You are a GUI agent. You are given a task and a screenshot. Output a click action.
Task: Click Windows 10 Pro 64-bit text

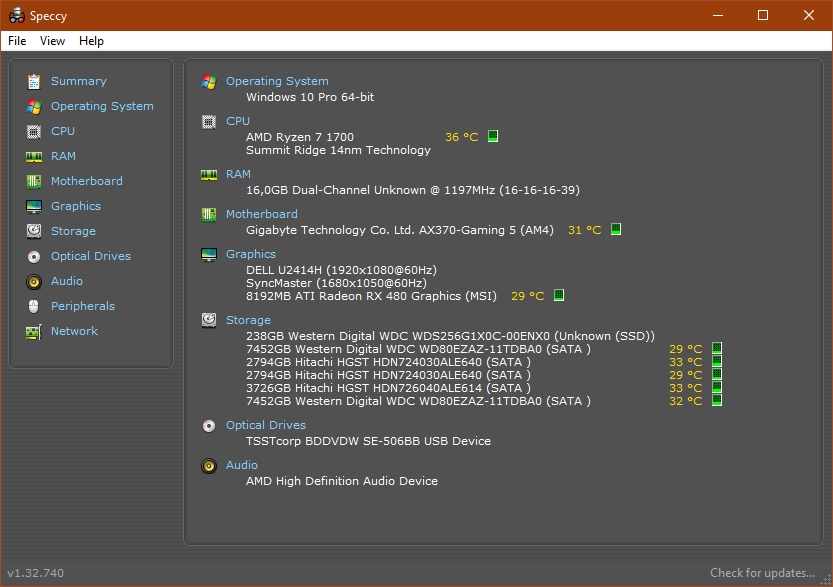pos(310,97)
